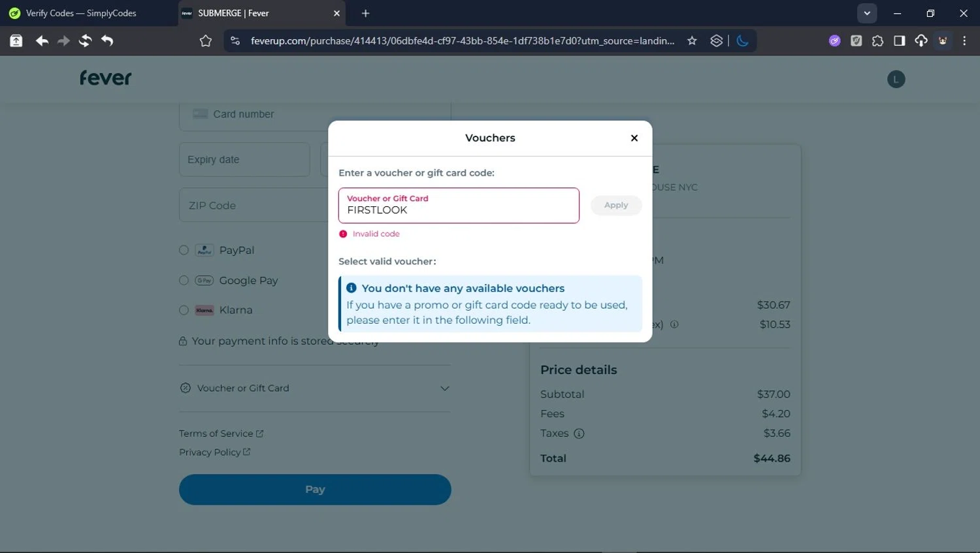Go forward in browser history
Image resolution: width=980 pixels, height=553 pixels.
point(63,40)
